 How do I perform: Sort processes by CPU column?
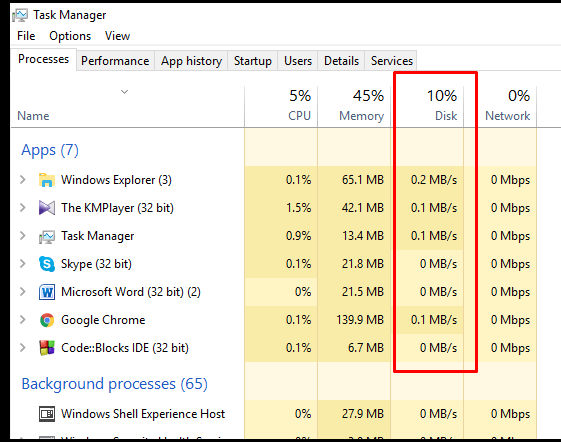281,107
